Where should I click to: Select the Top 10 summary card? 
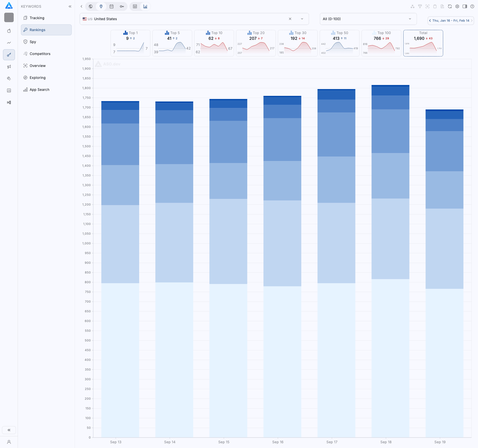pyautogui.click(x=214, y=43)
